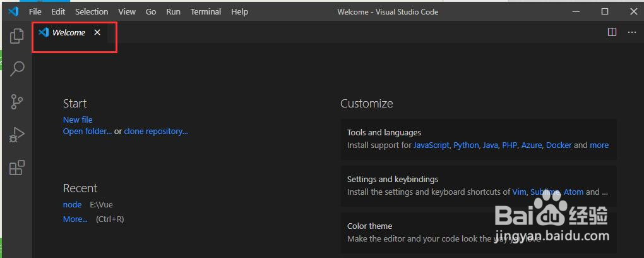Image resolution: width=644 pixels, height=258 pixels.
Task: Open the File menu
Action: click(35, 11)
